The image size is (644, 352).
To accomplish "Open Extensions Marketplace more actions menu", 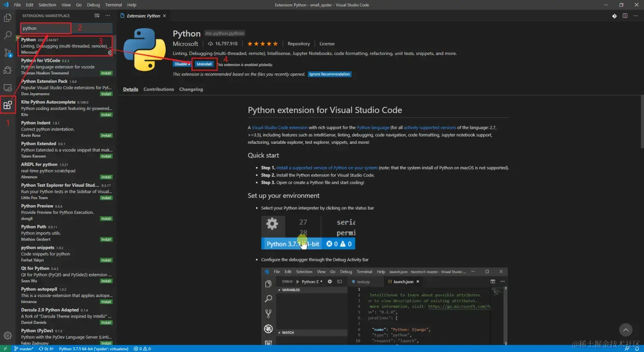I will click(x=108, y=15).
